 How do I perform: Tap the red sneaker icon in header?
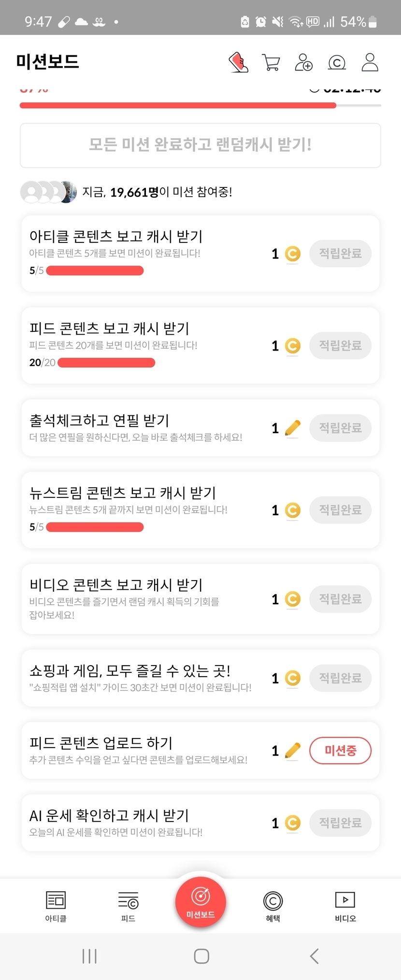pyautogui.click(x=238, y=62)
